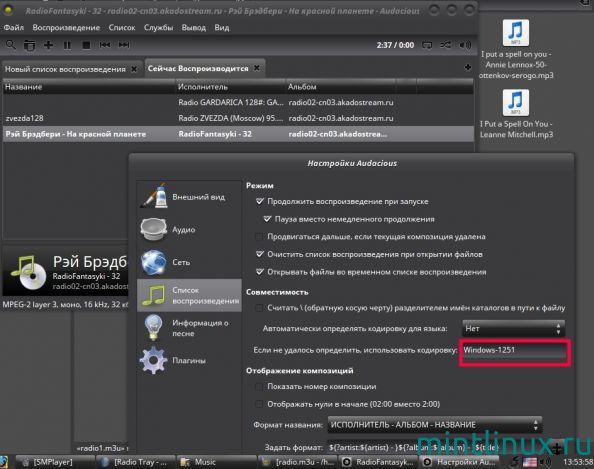Switch to 'Настройки Au...' taskbar entry
594x469 pixels.
click(x=460, y=462)
